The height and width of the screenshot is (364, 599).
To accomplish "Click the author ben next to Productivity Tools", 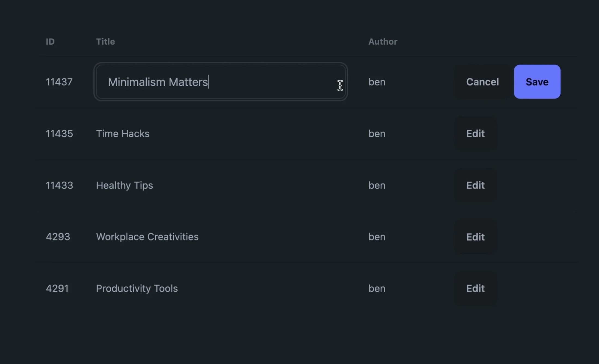I will (x=377, y=288).
